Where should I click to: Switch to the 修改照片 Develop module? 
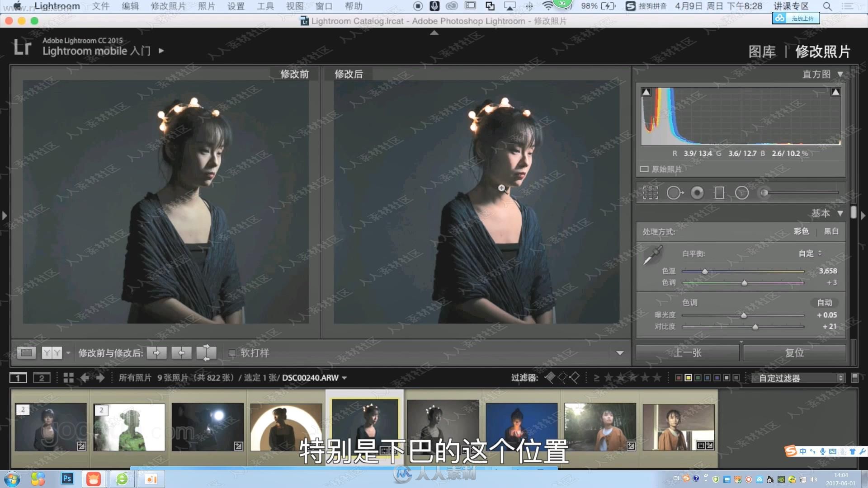[823, 52]
